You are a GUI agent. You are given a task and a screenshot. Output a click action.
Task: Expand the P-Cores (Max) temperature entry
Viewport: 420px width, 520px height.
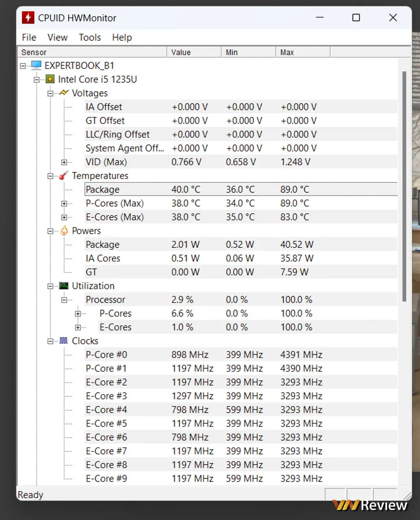(x=64, y=204)
